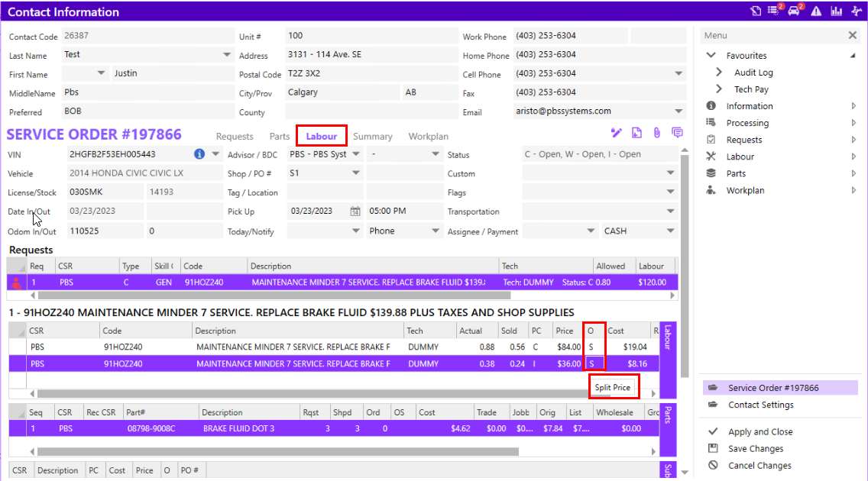Open the Summary tab
This screenshot has height=481, width=868.
coord(373,137)
